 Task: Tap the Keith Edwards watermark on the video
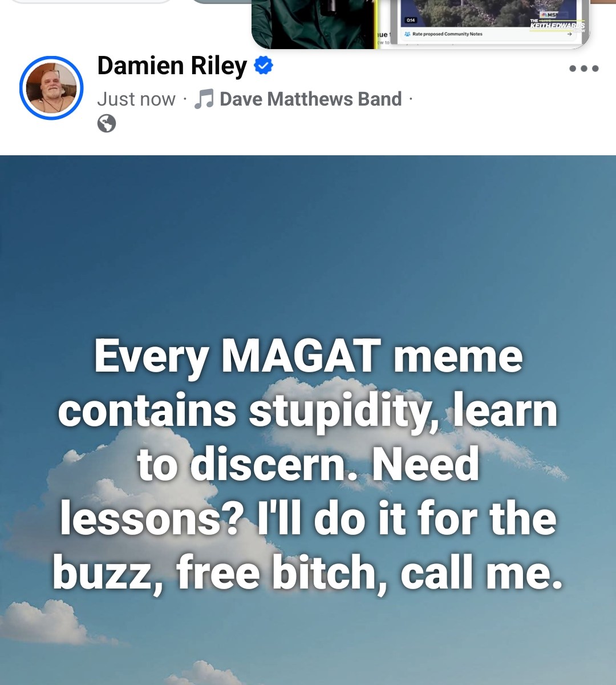coord(557,23)
